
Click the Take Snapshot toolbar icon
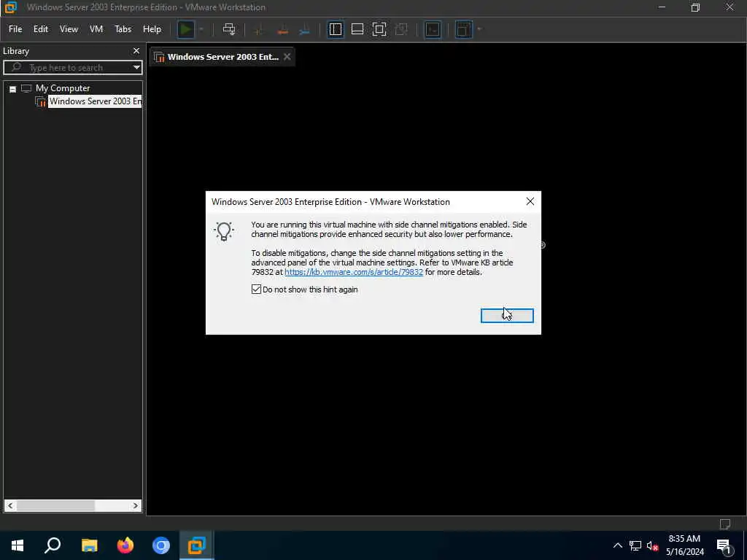tap(259, 29)
